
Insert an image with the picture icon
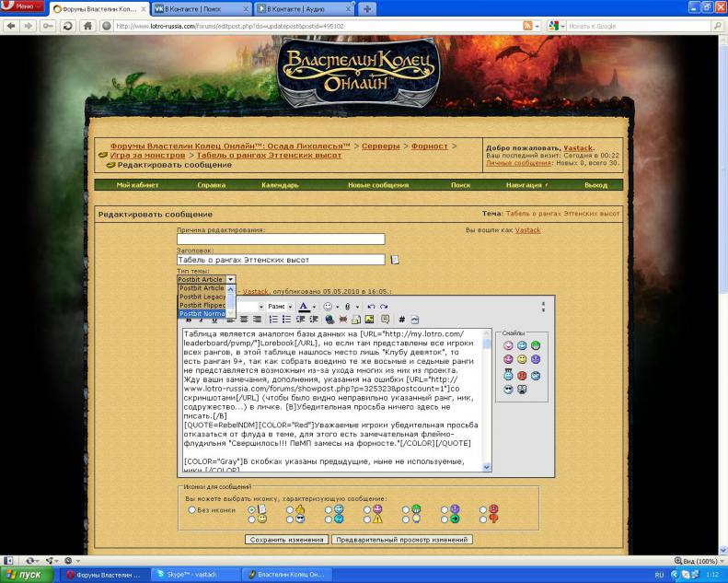tap(369, 320)
